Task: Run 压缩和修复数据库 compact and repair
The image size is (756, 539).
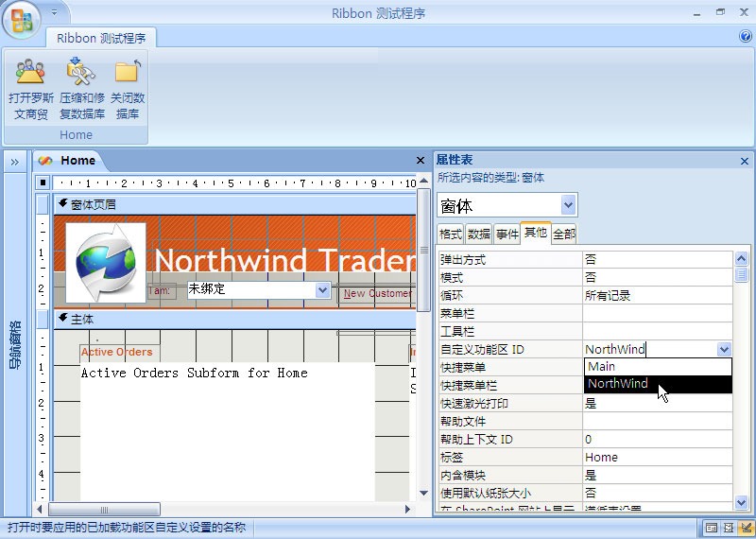Action: pyautogui.click(x=82, y=89)
